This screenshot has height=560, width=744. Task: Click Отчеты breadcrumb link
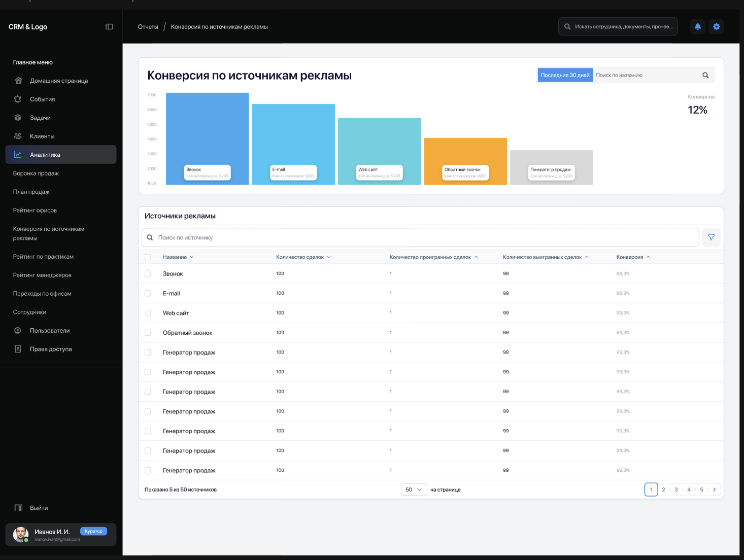(148, 27)
